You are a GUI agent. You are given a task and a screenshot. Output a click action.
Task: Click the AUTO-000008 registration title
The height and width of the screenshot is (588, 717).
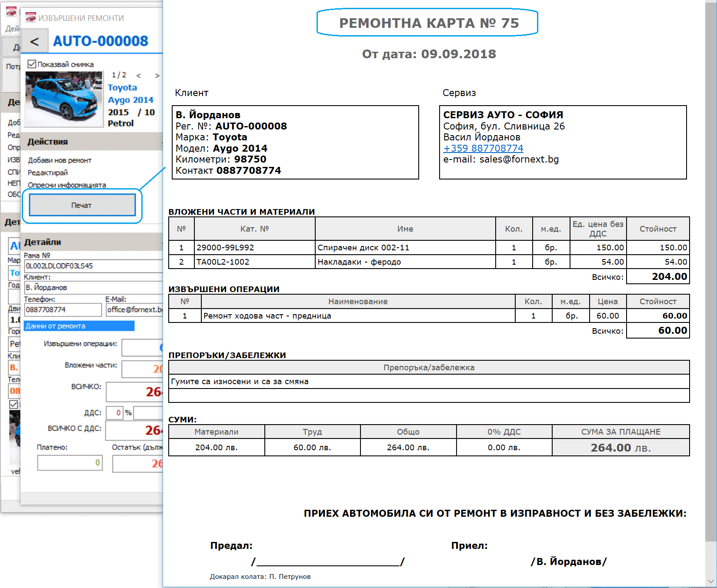100,41
